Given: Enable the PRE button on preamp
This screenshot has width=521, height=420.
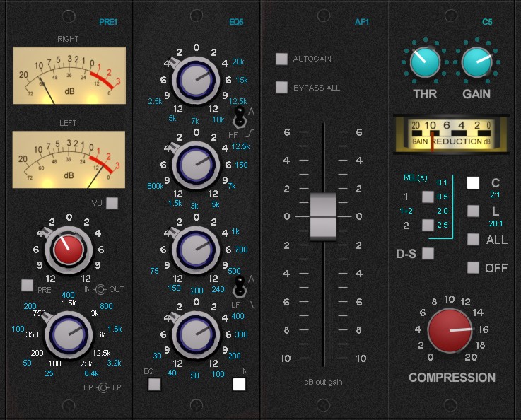Looking at the screenshot, I should [x=28, y=285].
